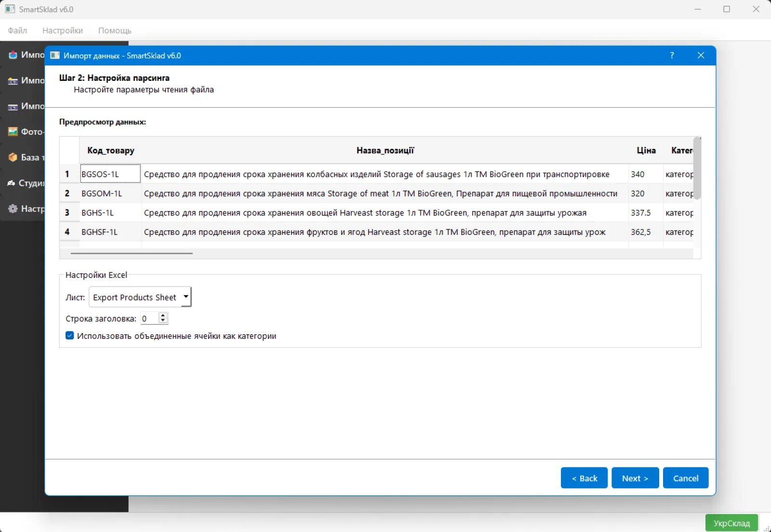Viewport: 771px width, 532px height.
Task: Cancel the import wizard
Action: pyautogui.click(x=686, y=478)
